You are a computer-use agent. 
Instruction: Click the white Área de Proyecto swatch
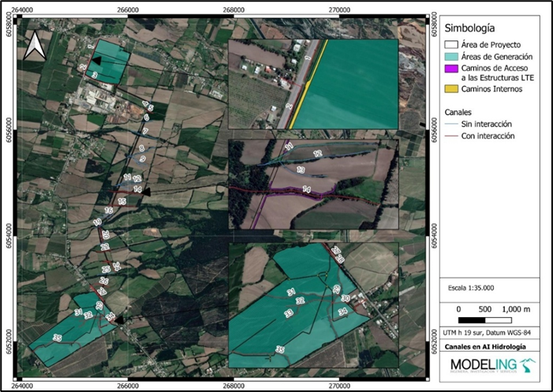(452, 44)
